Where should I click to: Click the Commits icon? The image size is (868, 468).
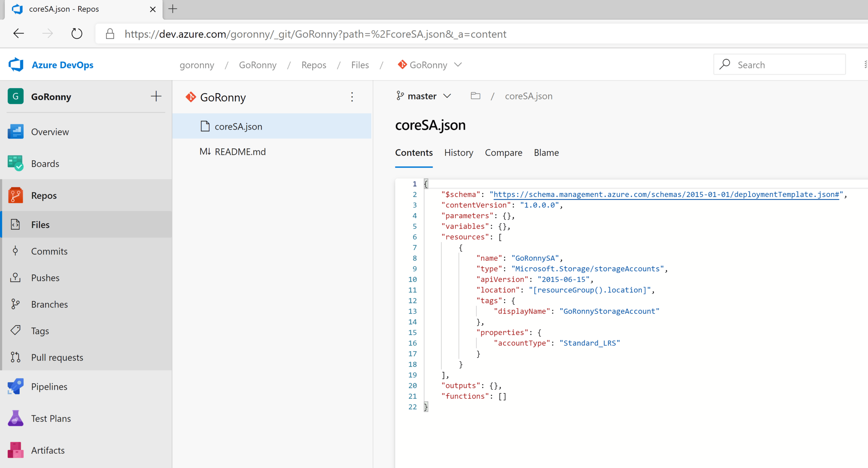15,251
